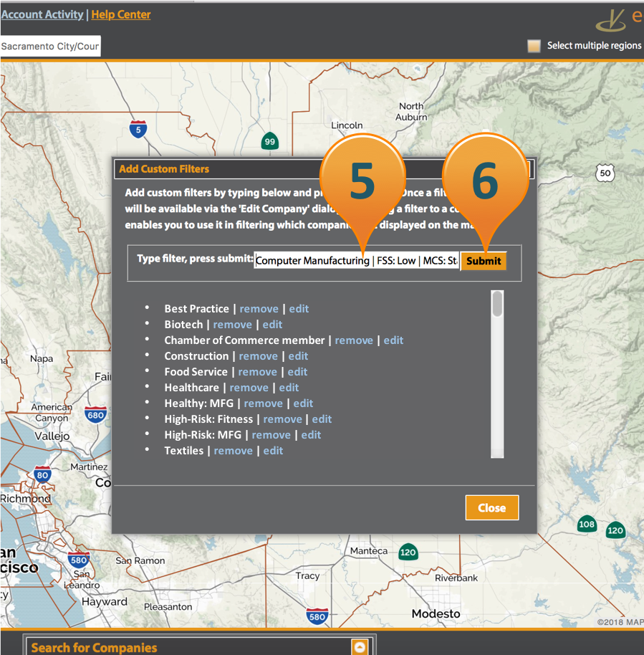Viewport: 644px width, 655px height.
Task: Collapse the Search for Companies panel
Action: coord(360,647)
